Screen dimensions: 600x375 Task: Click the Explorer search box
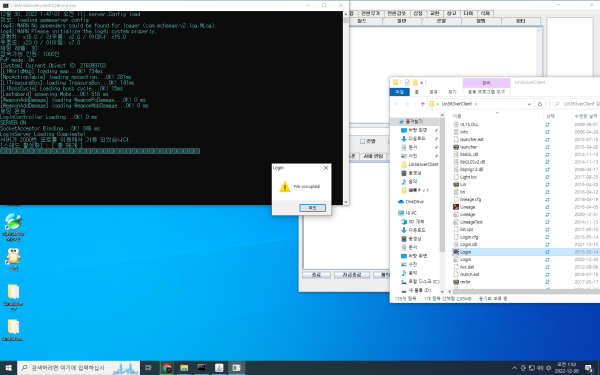click(576, 104)
